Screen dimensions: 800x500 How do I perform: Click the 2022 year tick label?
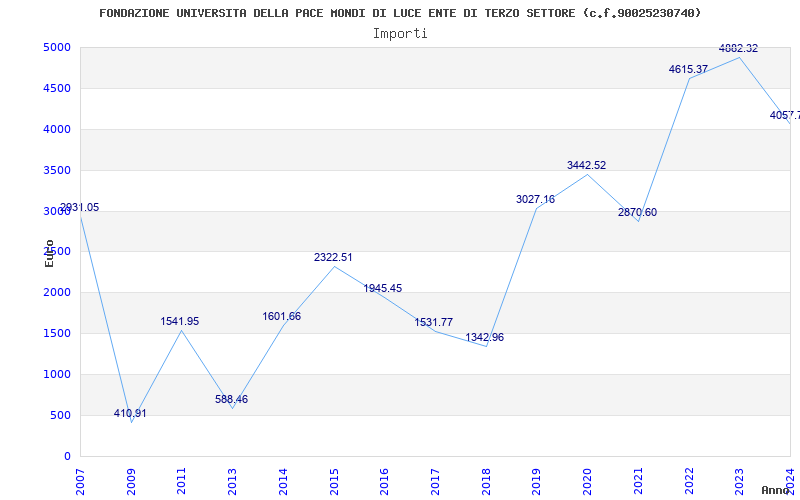pyautogui.click(x=689, y=482)
